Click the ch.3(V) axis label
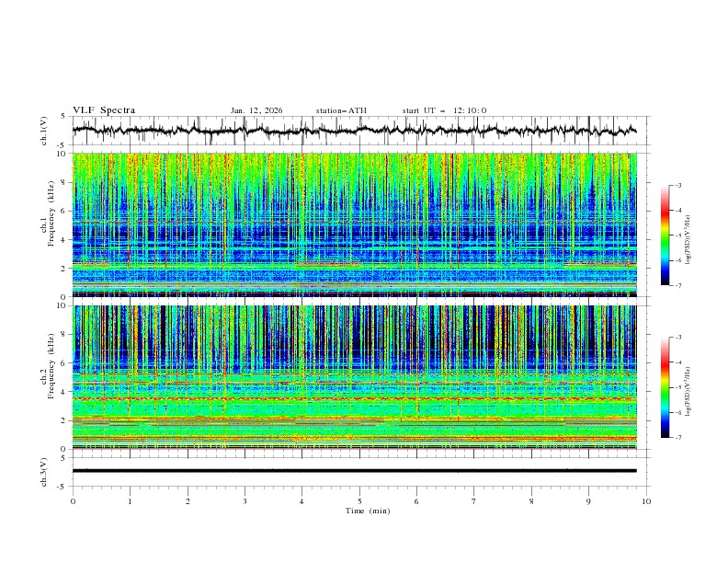 click(44, 470)
